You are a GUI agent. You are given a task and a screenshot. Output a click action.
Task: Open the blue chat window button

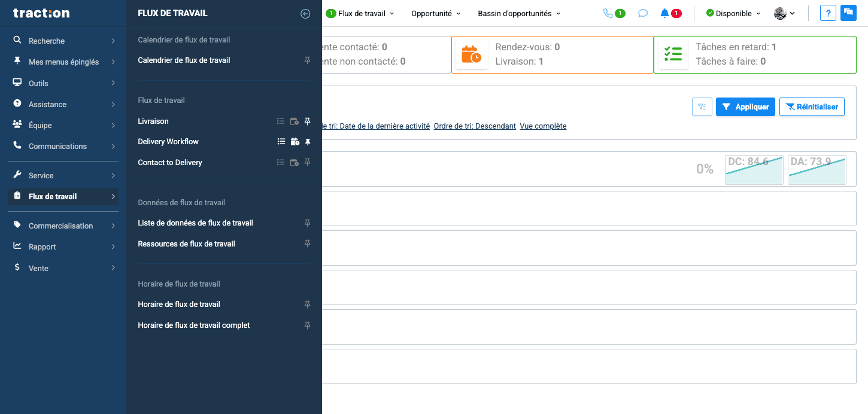pyautogui.click(x=848, y=13)
